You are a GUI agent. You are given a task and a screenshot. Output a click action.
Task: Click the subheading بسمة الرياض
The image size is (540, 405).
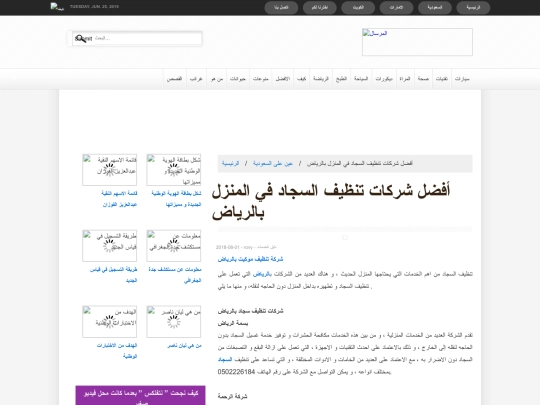pos(233,323)
